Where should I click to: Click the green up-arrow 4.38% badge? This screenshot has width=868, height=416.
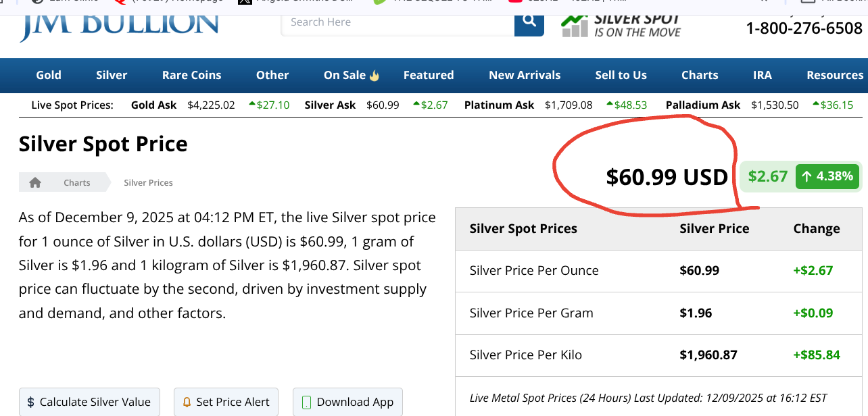coord(827,177)
